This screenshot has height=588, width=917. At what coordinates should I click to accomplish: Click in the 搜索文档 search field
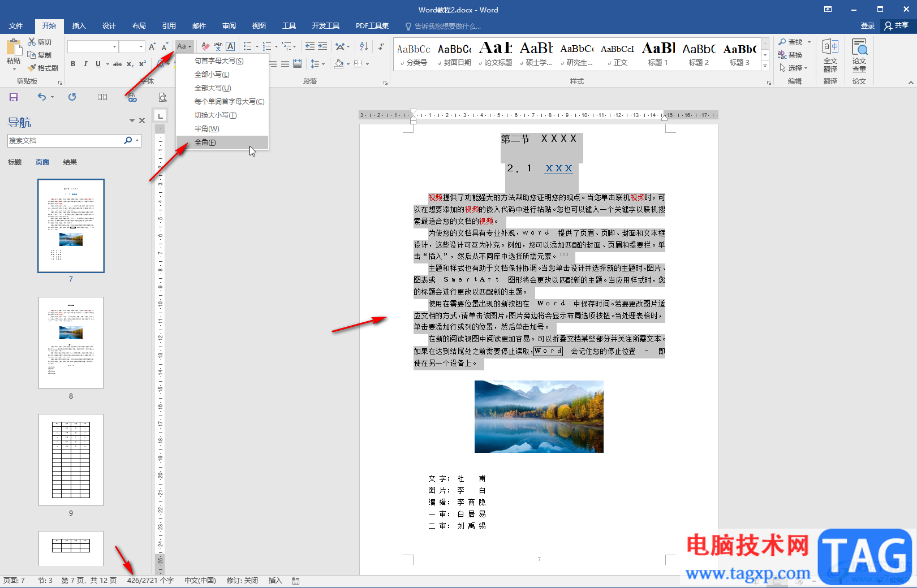[65, 140]
